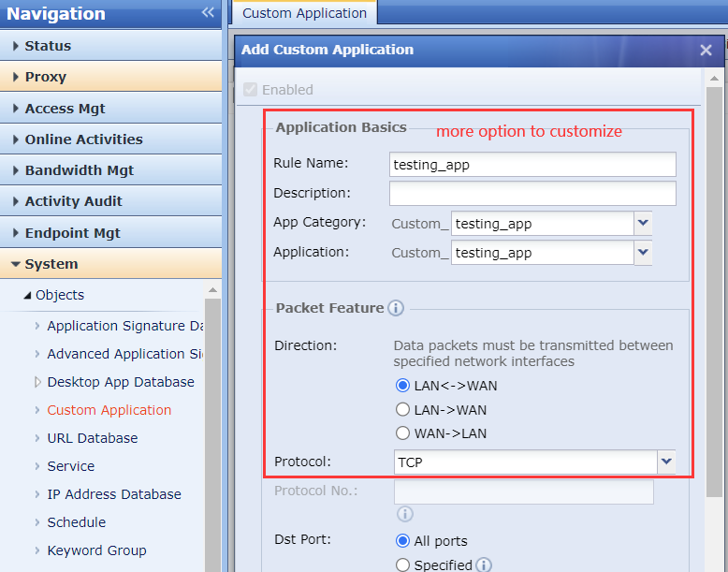The height and width of the screenshot is (572, 728).
Task: Select All ports for Dst Port
Action: point(403,541)
